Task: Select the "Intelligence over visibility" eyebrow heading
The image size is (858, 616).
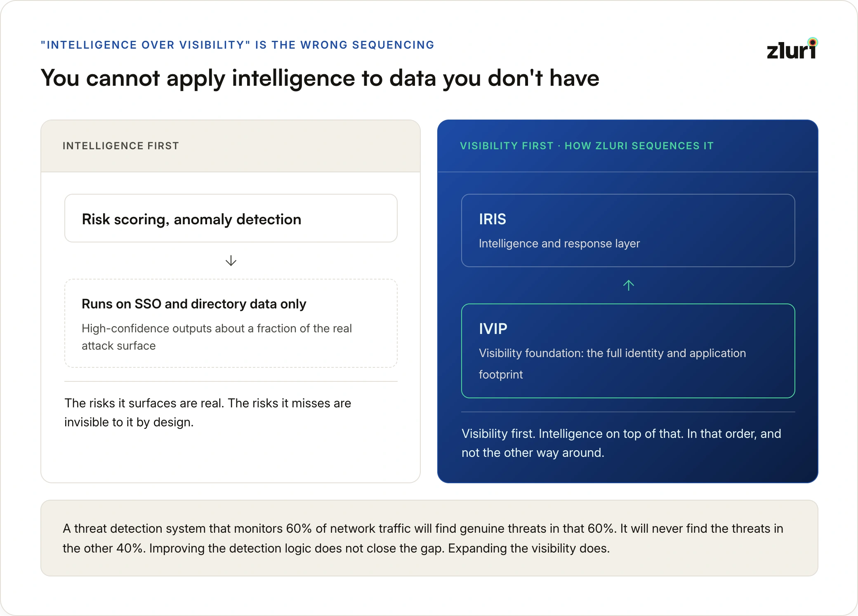Action: pos(238,45)
